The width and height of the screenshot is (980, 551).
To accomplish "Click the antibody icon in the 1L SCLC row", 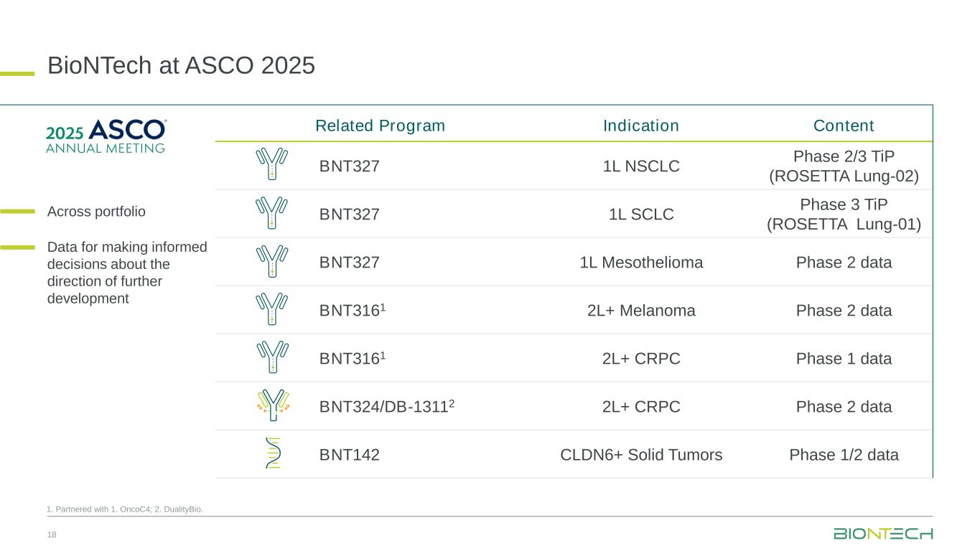I will pyautogui.click(x=271, y=213).
